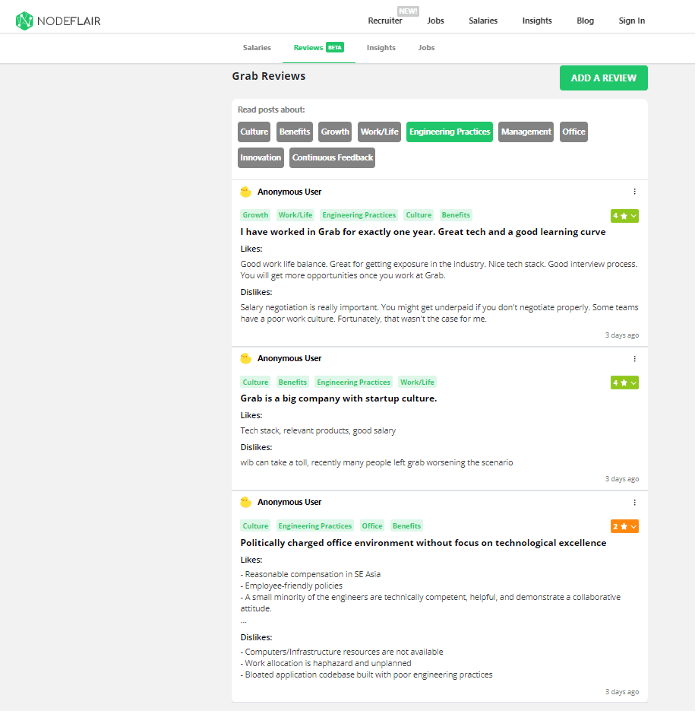
Task: Filter posts by Benefits
Action: pyautogui.click(x=294, y=132)
